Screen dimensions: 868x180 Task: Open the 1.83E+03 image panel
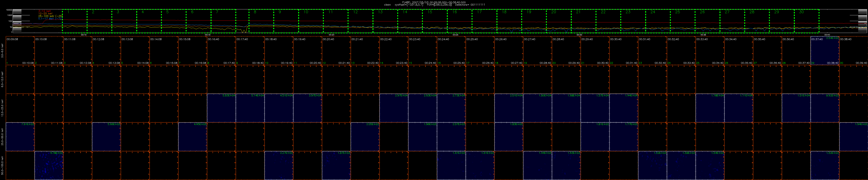point(509,137)
